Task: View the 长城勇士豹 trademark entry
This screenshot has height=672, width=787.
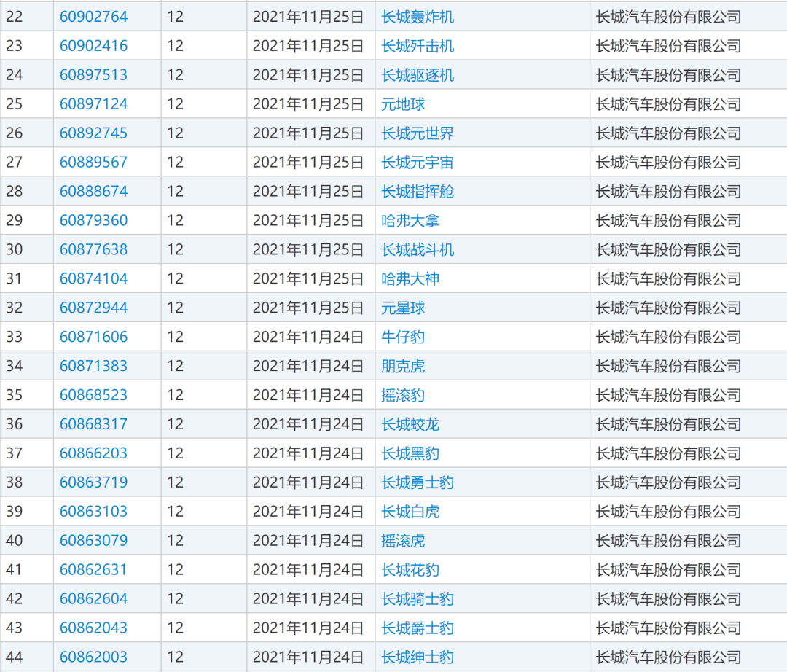Action: [418, 482]
